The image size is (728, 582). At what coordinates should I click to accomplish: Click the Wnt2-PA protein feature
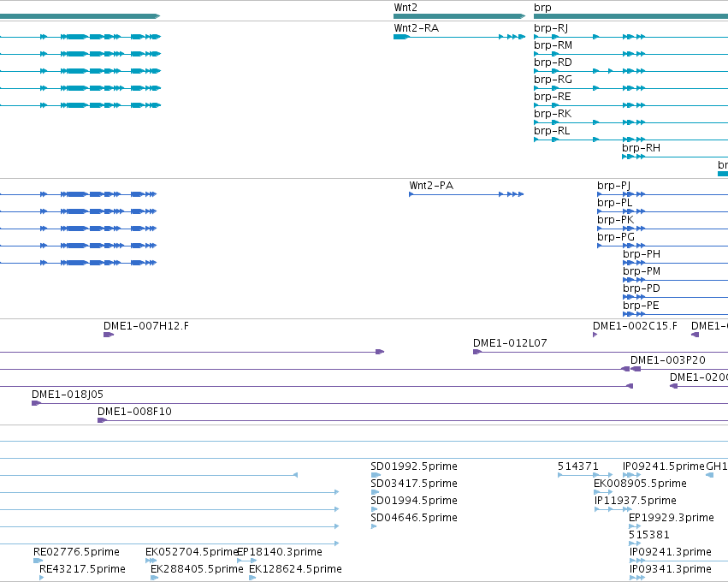click(466, 194)
